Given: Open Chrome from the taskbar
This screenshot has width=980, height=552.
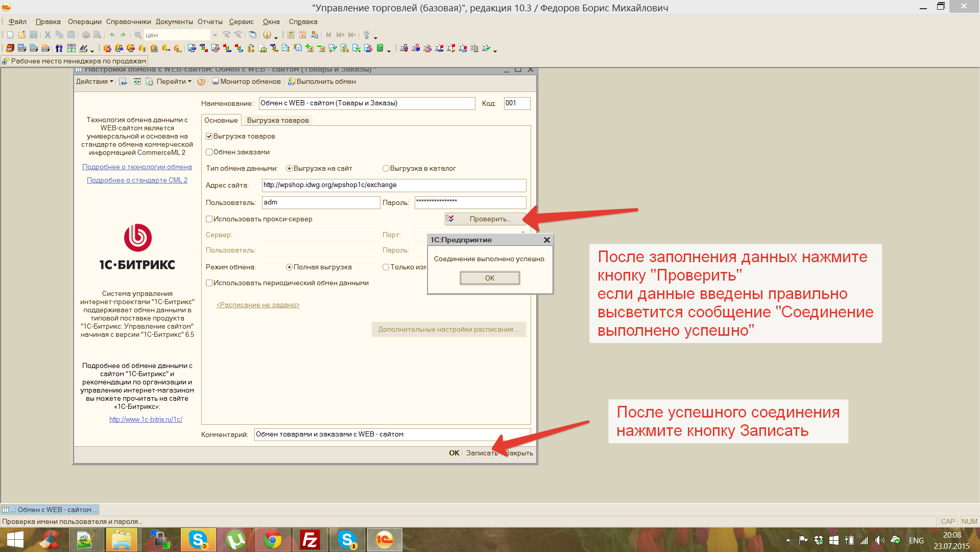Looking at the screenshot, I should tap(273, 540).
